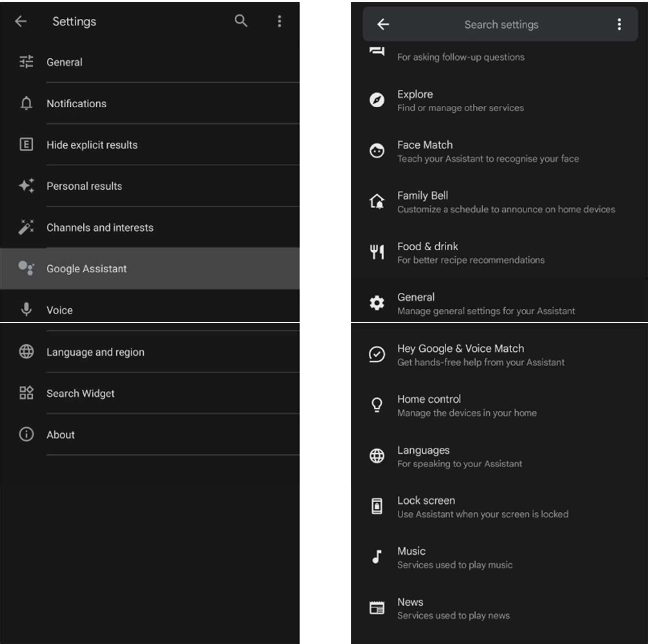Go back using the Settings arrow

21,21
